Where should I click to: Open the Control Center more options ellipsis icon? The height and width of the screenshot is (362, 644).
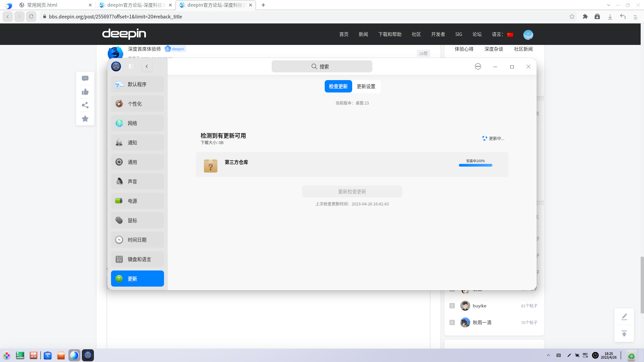[x=478, y=66]
